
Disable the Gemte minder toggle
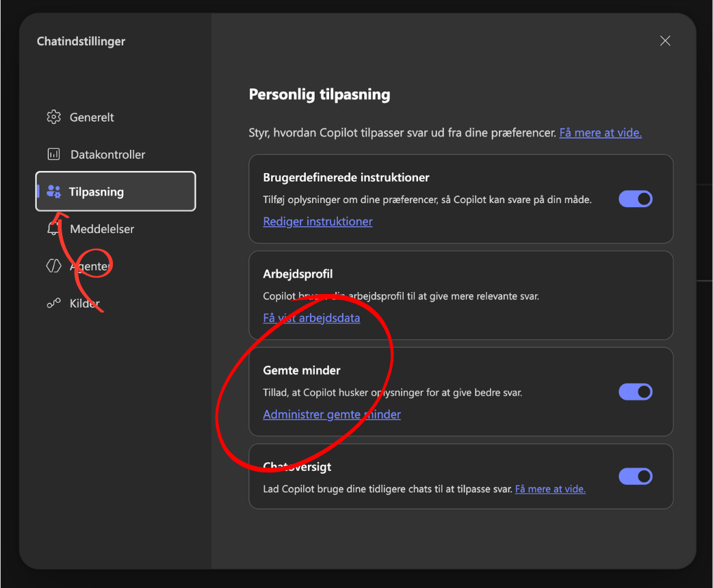click(x=635, y=392)
